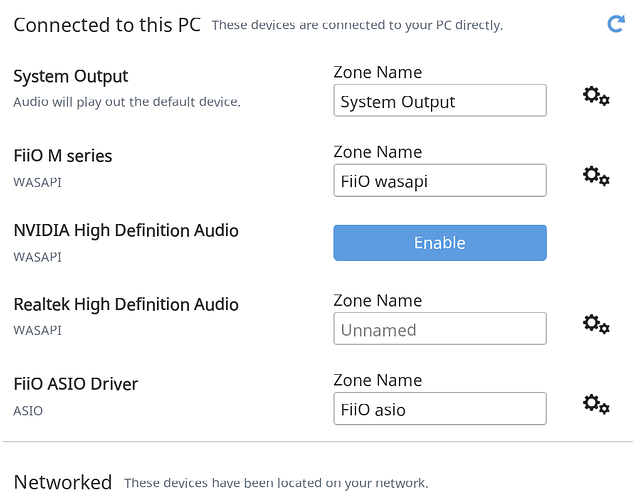633x500 pixels.
Task: Click the 'Audio will play out the default device' text
Action: [127, 102]
